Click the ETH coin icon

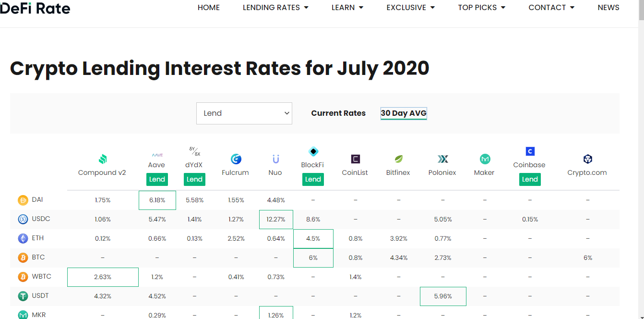pyautogui.click(x=23, y=238)
